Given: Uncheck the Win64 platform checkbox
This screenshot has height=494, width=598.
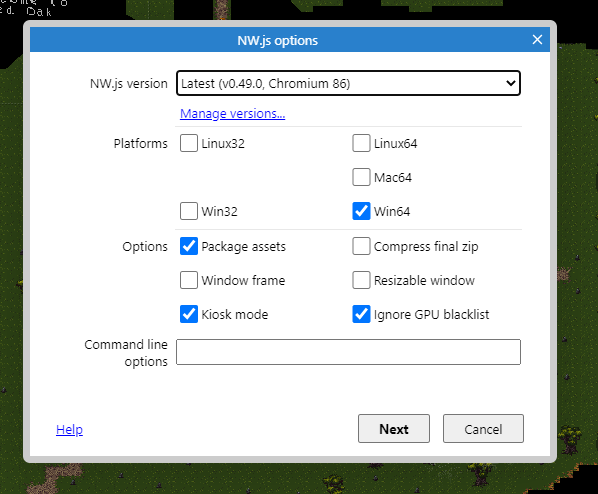Looking at the screenshot, I should pyautogui.click(x=361, y=211).
